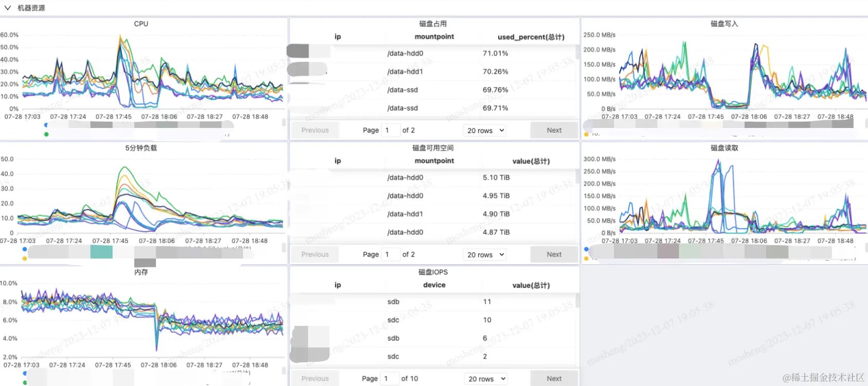
Task: Select the 69.76% usage cell
Action: tap(495, 90)
